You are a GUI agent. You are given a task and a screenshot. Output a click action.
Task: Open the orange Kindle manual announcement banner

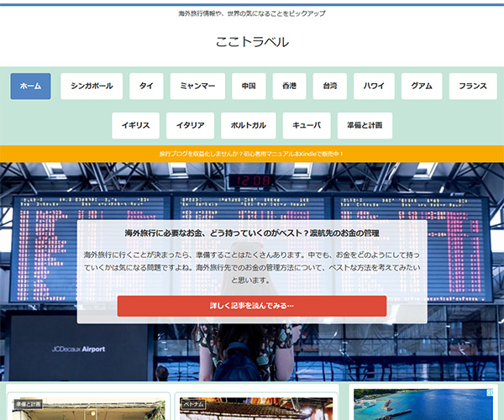click(252, 154)
